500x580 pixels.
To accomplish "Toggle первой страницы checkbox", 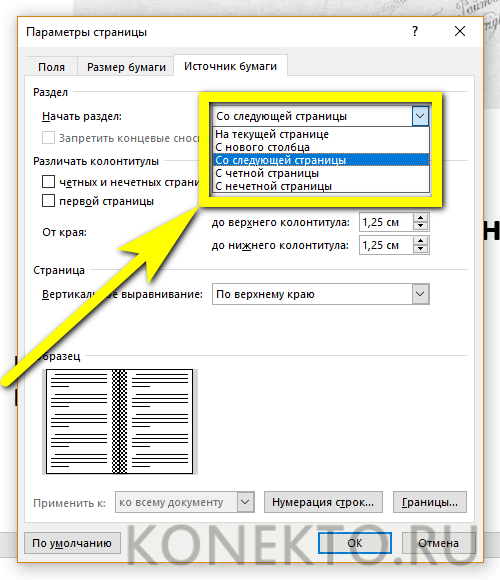I will tap(48, 201).
